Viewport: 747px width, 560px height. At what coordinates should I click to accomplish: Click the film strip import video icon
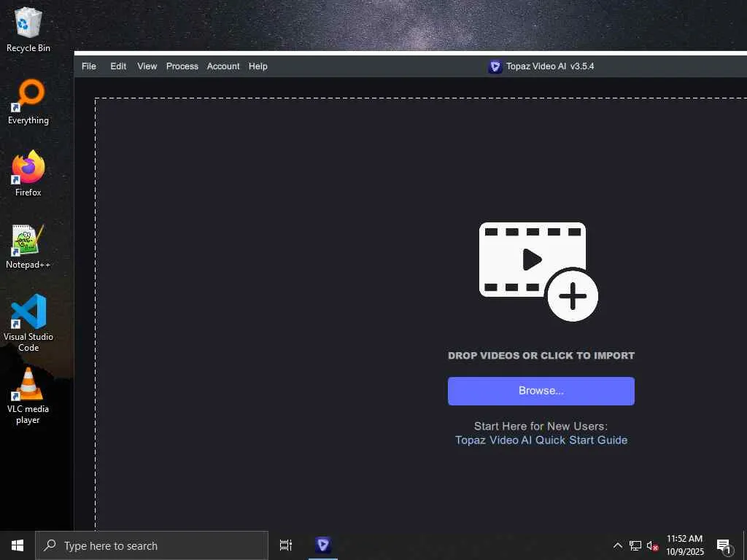538,271
